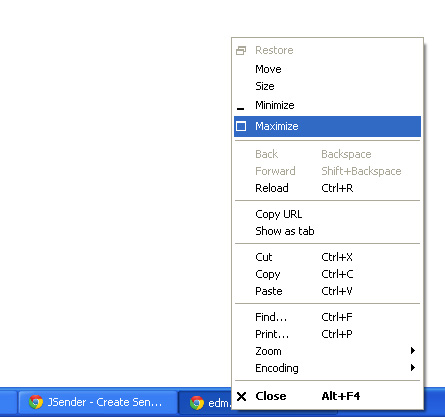Viewport: 445px width, 417px height.
Task: Select the Size menu entry
Action: click(327, 86)
